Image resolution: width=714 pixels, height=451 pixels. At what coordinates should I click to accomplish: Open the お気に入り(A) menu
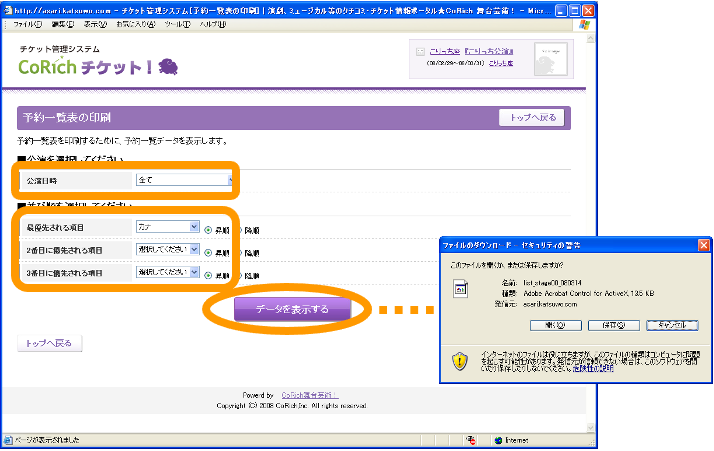point(133,23)
